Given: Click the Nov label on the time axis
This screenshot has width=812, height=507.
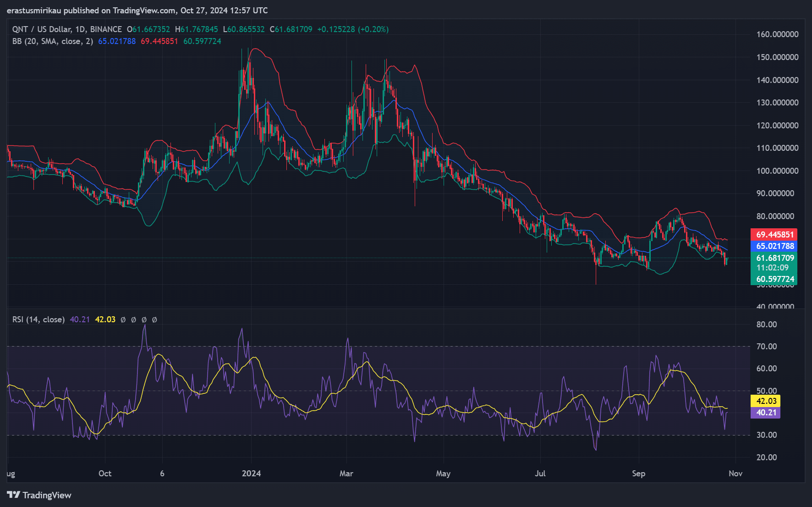Looking at the screenshot, I should [735, 474].
